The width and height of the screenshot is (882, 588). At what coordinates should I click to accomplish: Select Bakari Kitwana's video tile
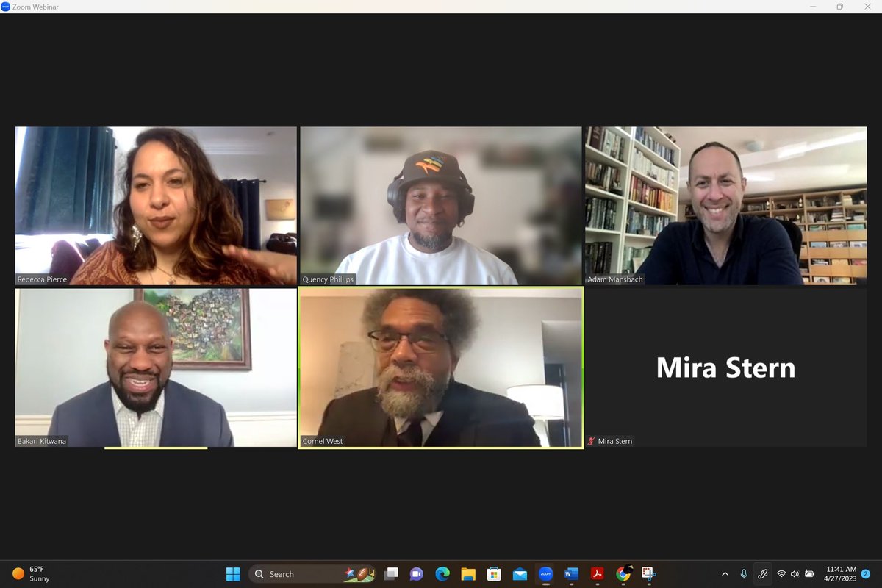click(x=156, y=367)
